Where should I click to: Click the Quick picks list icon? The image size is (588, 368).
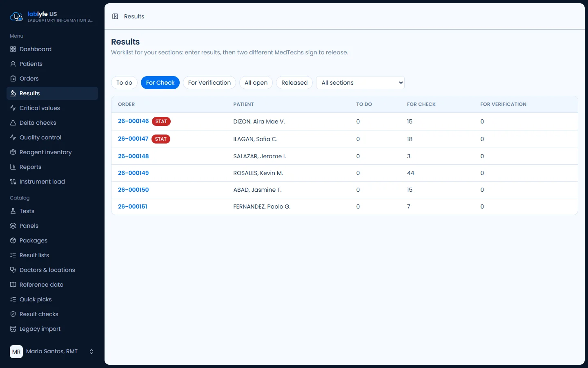pos(13,299)
